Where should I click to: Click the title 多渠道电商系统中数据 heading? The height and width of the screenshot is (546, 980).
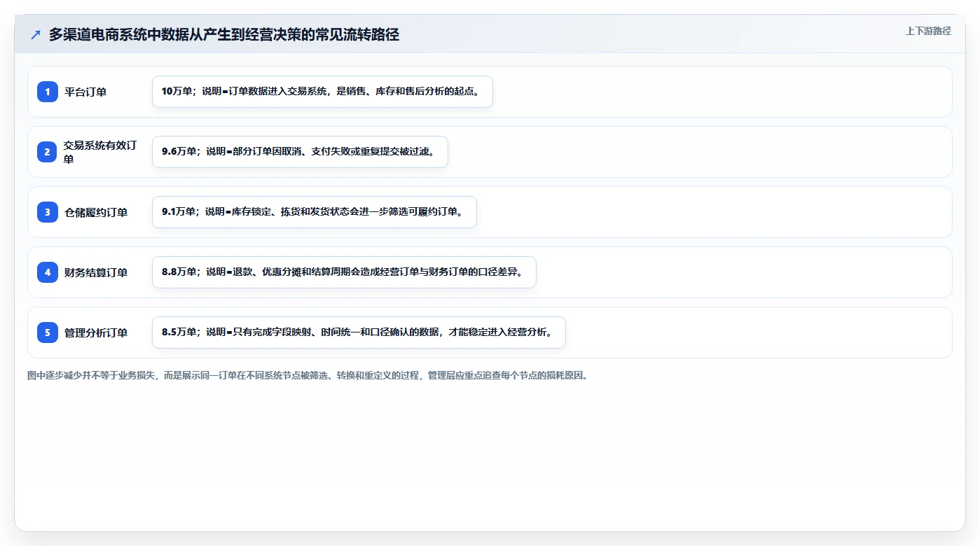(x=224, y=35)
